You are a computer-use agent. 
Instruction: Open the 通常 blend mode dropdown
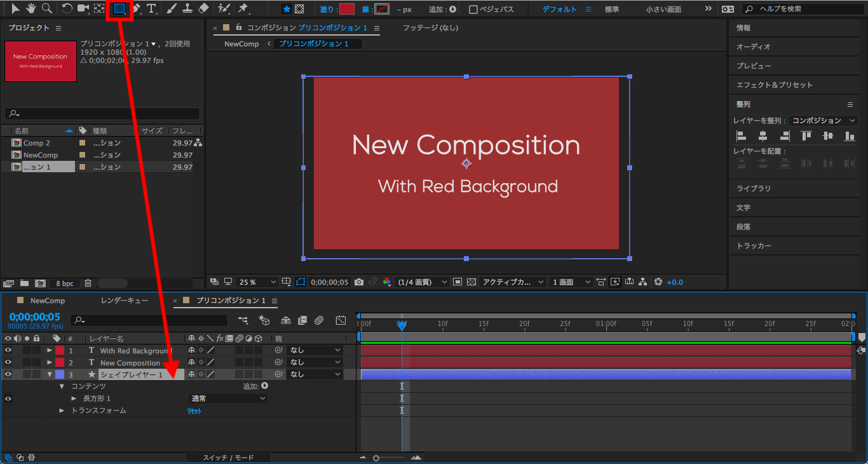click(x=228, y=399)
